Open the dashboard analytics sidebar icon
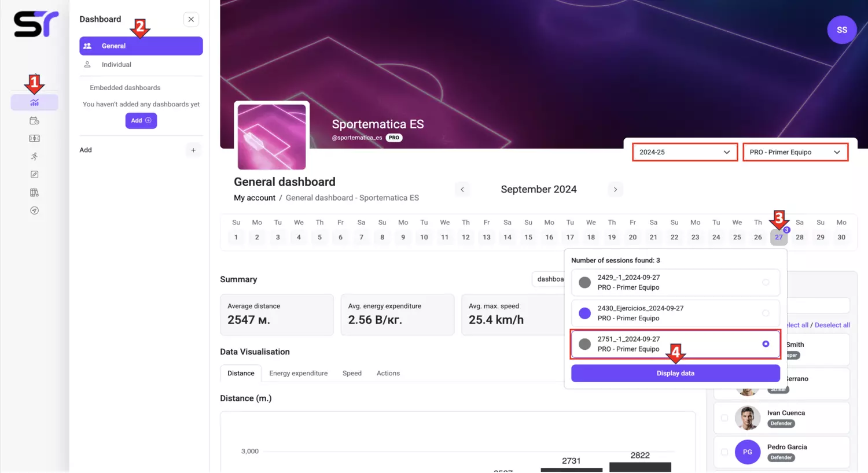The height and width of the screenshot is (473, 868). click(x=34, y=102)
